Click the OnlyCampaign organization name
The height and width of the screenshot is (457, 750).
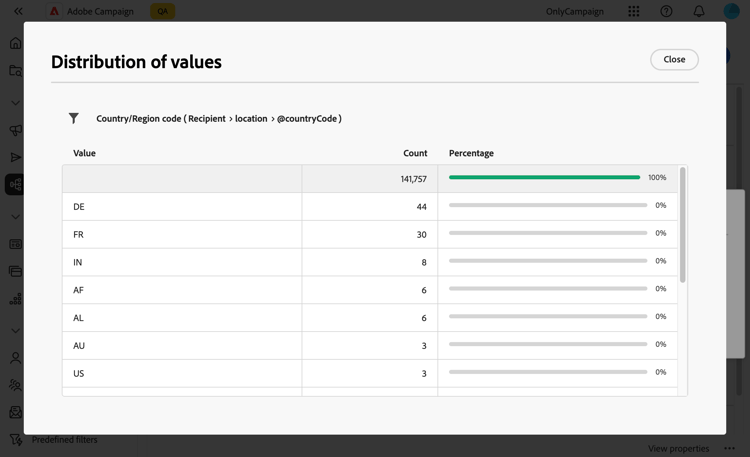point(575,12)
